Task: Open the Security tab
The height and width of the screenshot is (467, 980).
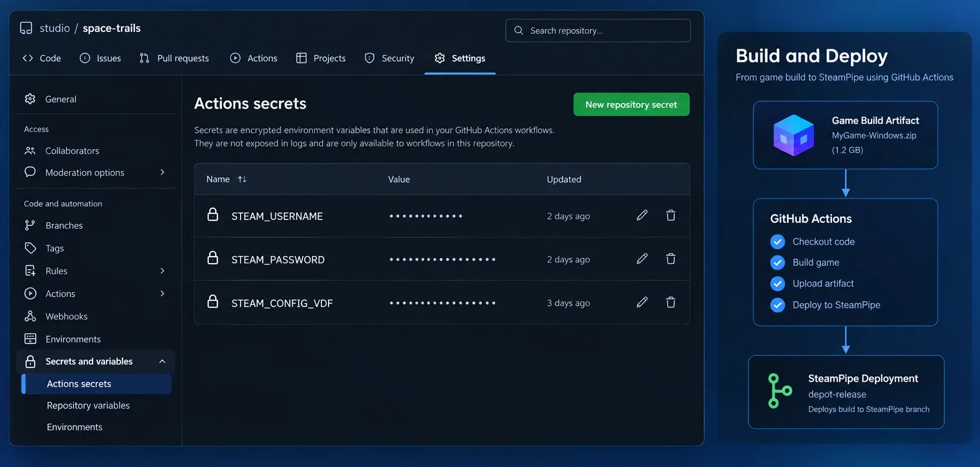Action: (389, 58)
